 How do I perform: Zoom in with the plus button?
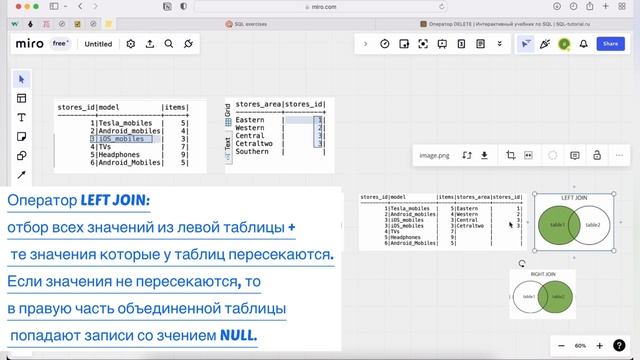point(600,346)
